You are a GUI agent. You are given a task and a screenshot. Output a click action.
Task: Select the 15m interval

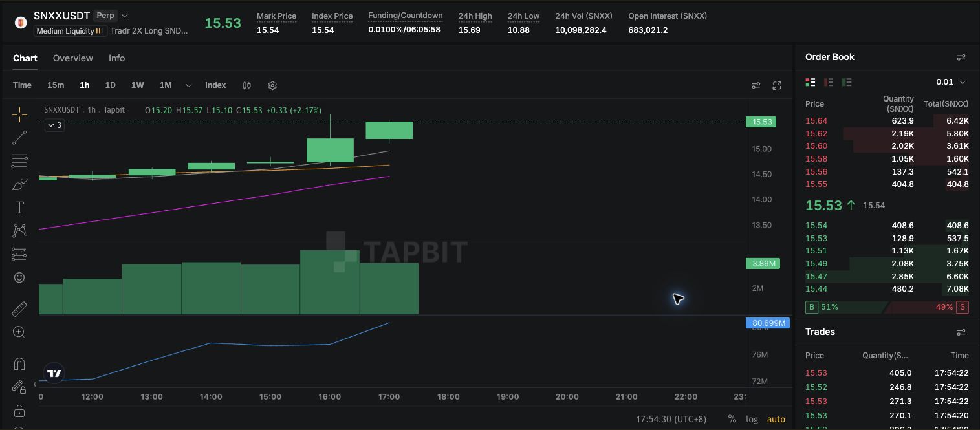point(56,85)
